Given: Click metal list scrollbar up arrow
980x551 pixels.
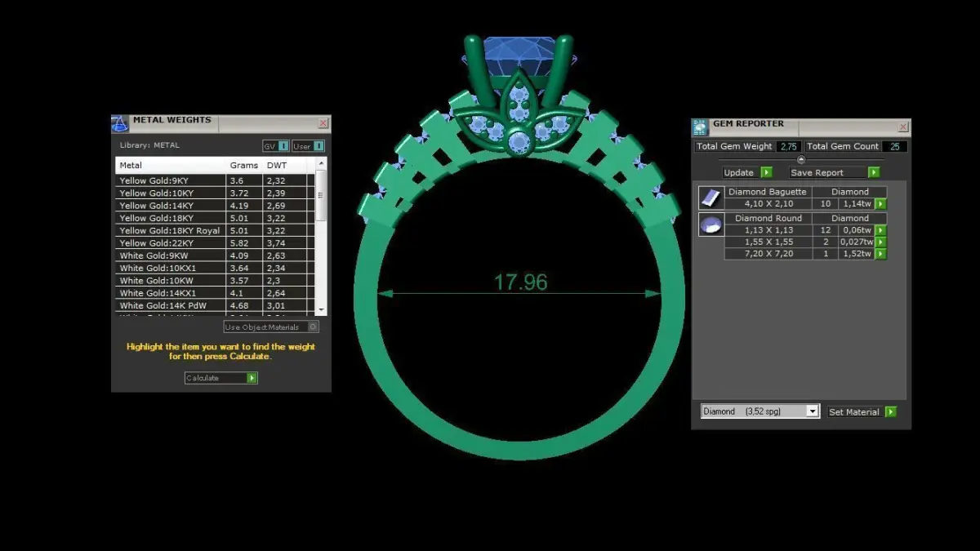Looking at the screenshot, I should click(321, 164).
